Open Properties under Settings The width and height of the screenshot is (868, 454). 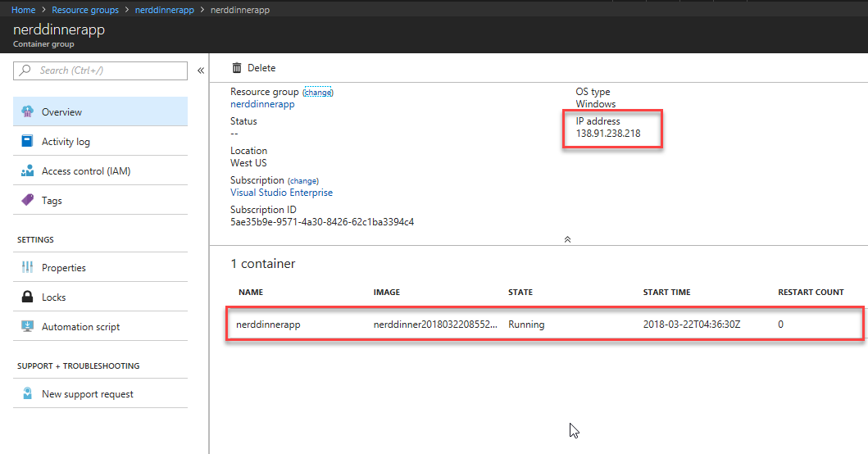(100, 267)
